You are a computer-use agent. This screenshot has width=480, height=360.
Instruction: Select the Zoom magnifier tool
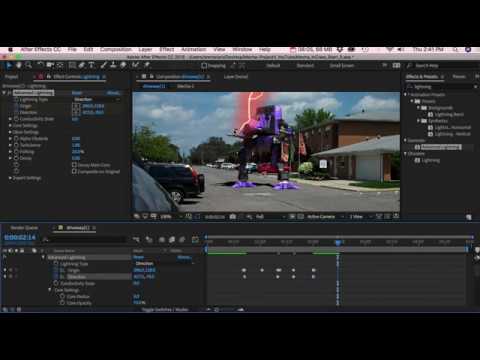pos(29,65)
